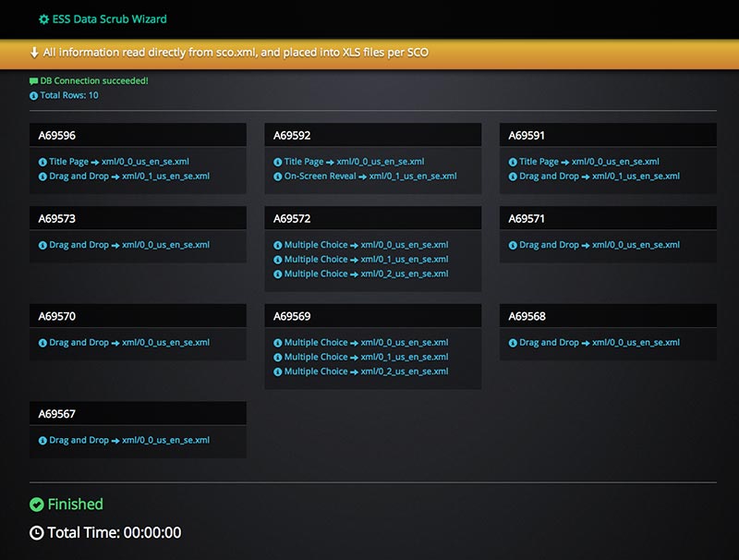Click the info icon beside Total Rows
The height and width of the screenshot is (560, 739).
34,95
